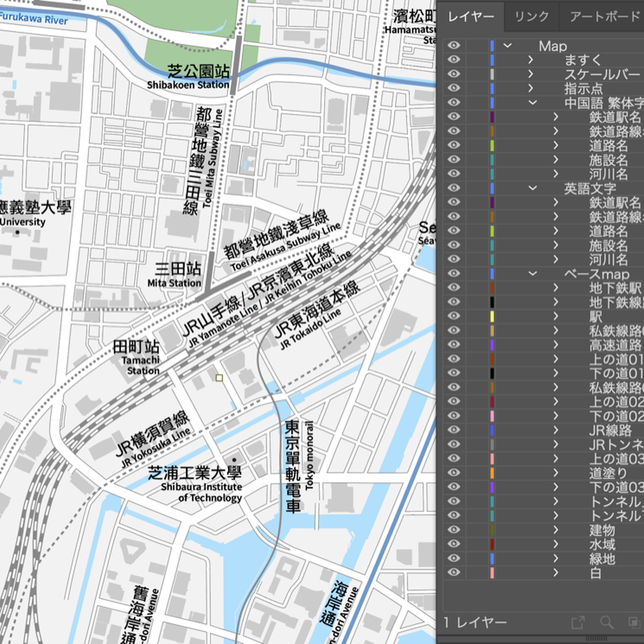Hide the 高速道路 sublayer
The image size is (644, 644).
click(x=454, y=344)
